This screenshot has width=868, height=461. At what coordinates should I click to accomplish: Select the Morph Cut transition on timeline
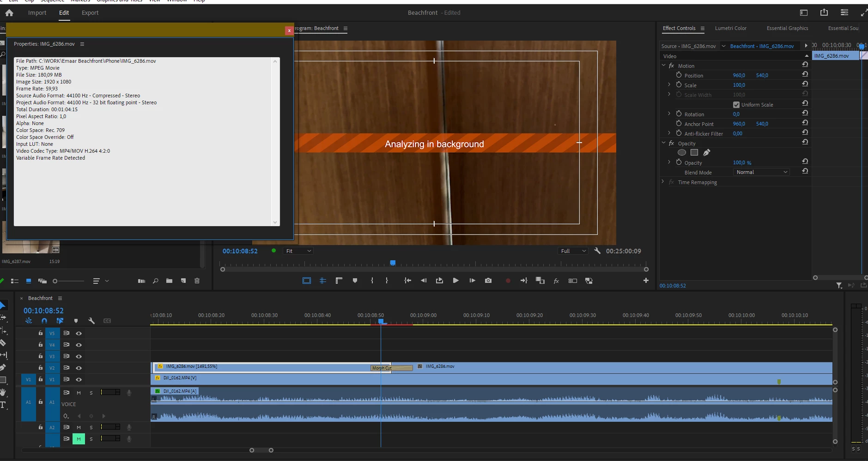pyautogui.click(x=392, y=368)
